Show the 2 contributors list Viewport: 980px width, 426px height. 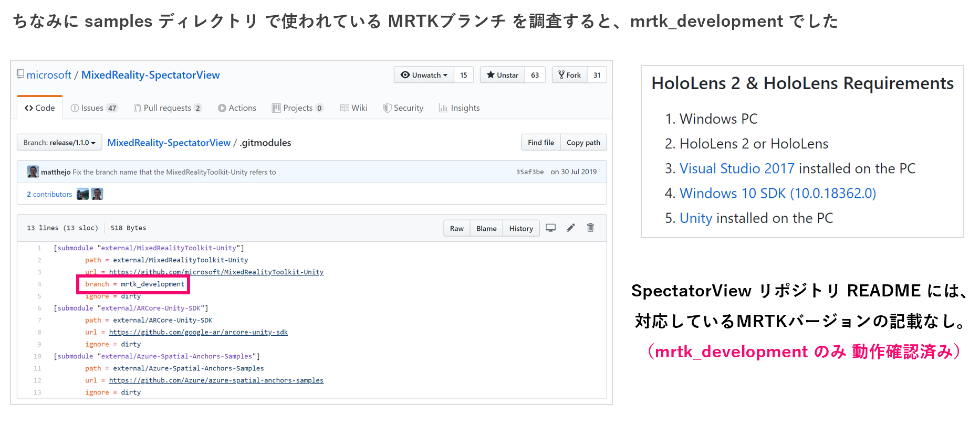pyautogui.click(x=49, y=194)
